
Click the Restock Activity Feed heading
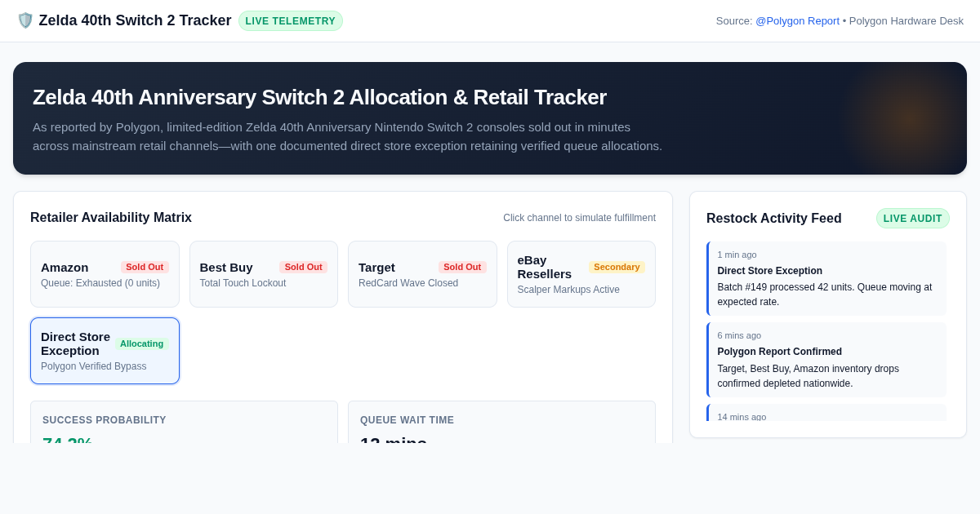pyautogui.click(x=773, y=219)
